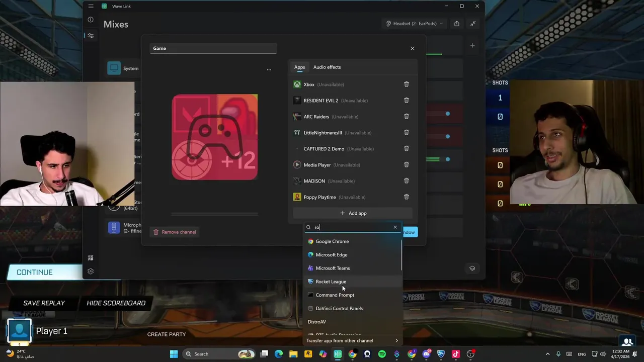This screenshot has width=644, height=362.
Task: Switch to the Audio effects tab
Action: point(327,67)
